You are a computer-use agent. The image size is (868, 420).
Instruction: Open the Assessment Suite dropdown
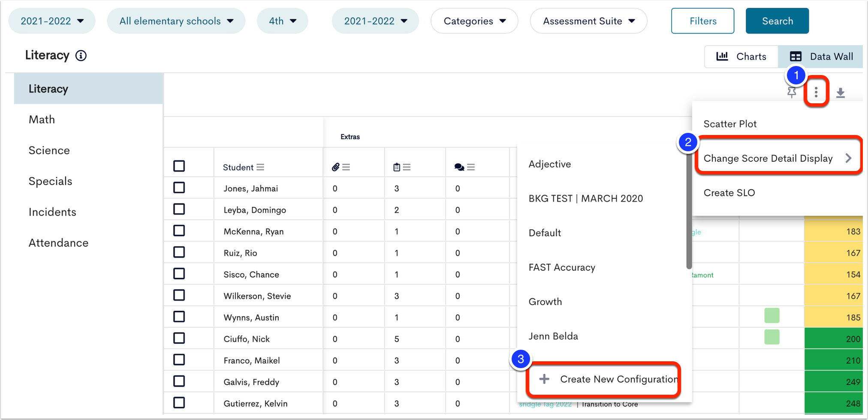coord(588,21)
